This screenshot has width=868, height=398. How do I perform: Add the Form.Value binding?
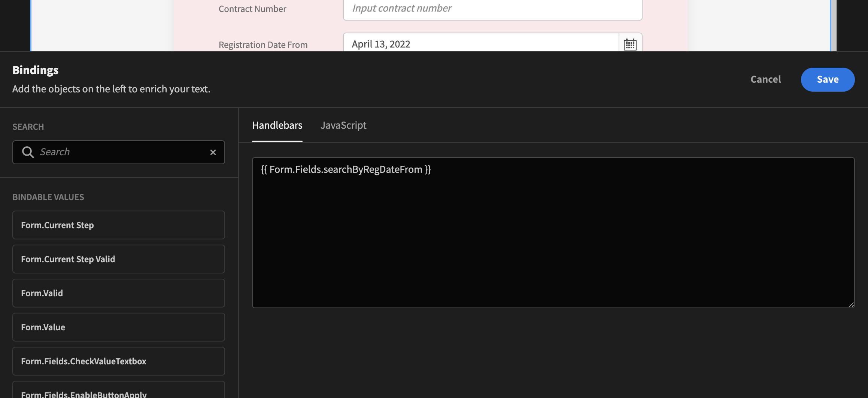tap(118, 327)
